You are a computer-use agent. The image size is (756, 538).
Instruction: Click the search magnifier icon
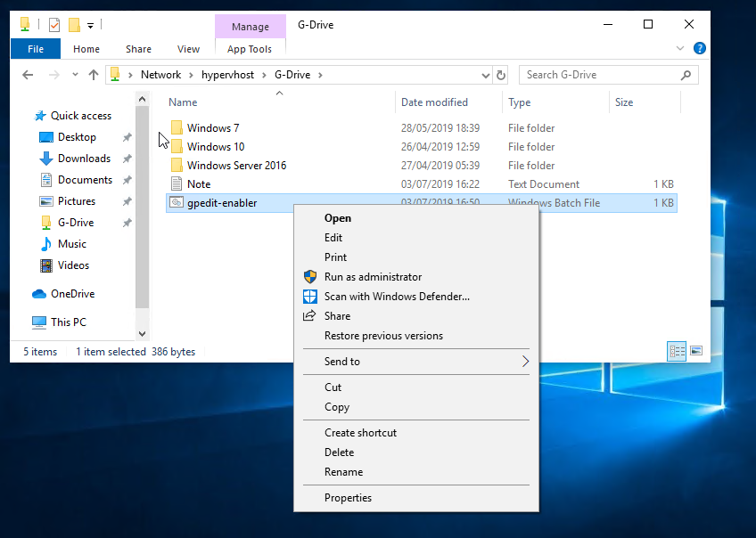tap(686, 75)
